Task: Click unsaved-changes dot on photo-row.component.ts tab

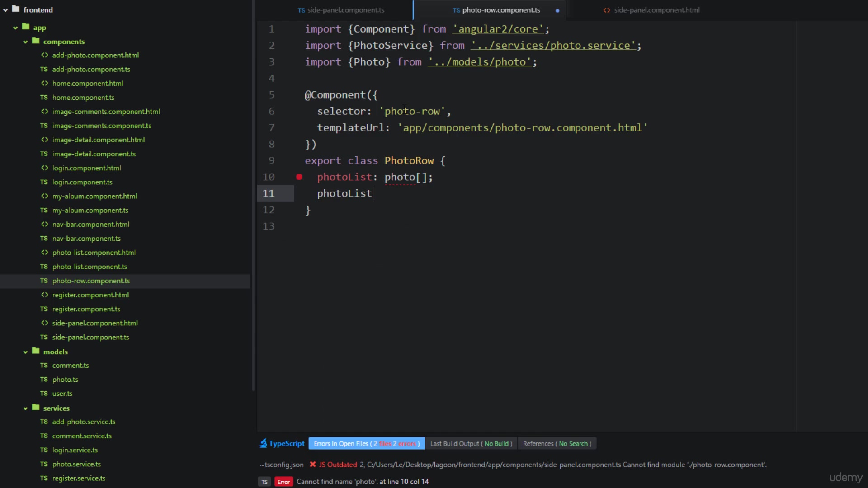Action: coord(557,10)
